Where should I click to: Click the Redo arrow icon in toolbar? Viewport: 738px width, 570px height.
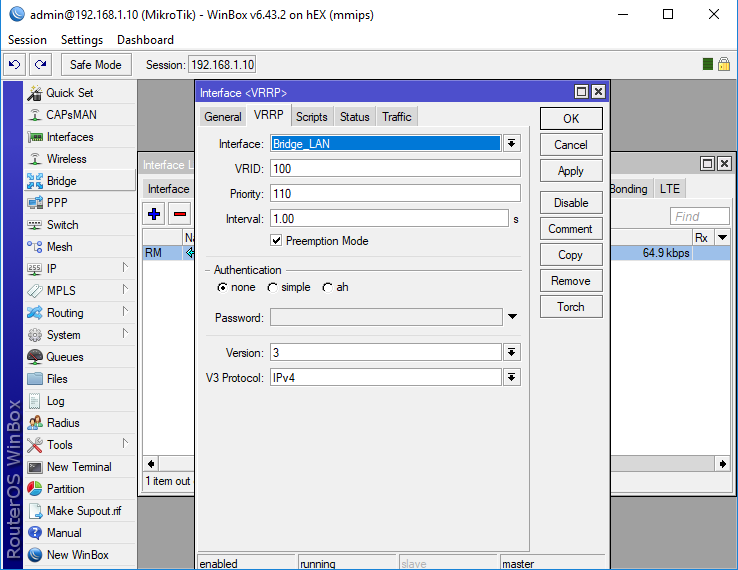(40, 64)
